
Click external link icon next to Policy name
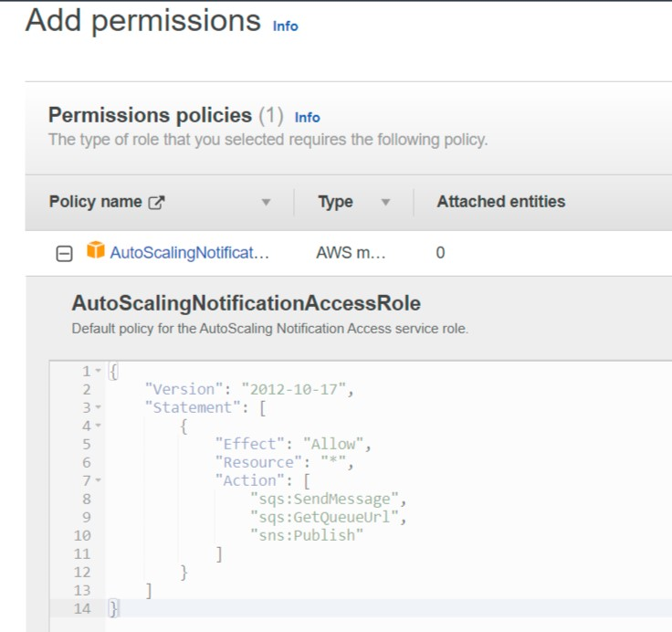[156, 203]
